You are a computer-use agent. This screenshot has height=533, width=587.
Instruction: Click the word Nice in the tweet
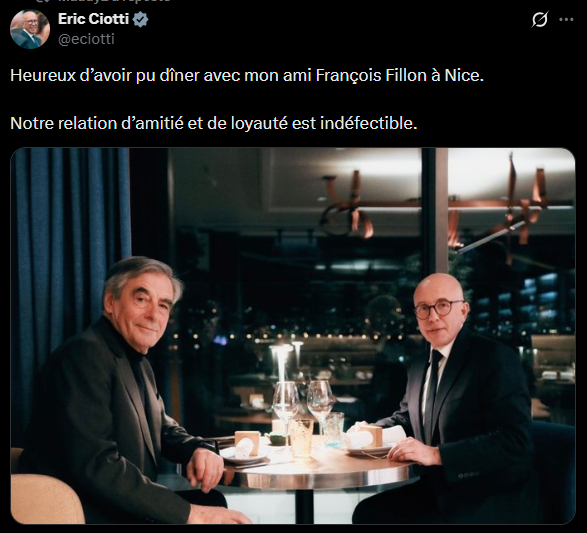coord(462,76)
